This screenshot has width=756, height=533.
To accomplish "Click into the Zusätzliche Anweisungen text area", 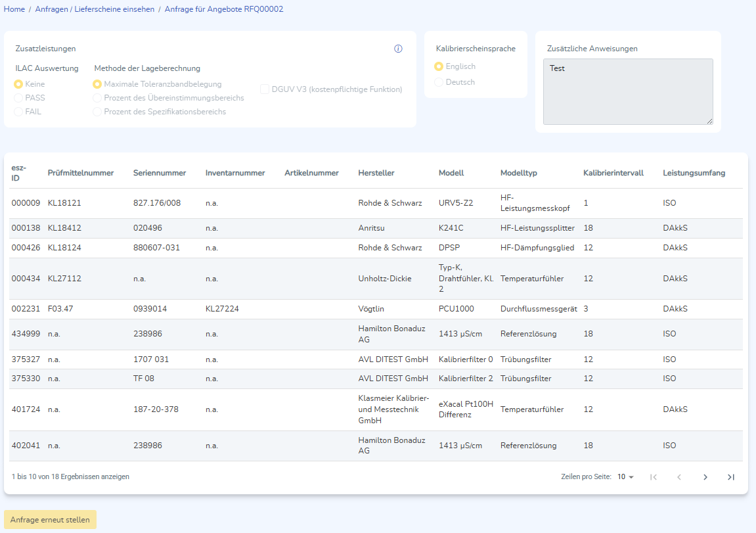I will click(x=627, y=91).
